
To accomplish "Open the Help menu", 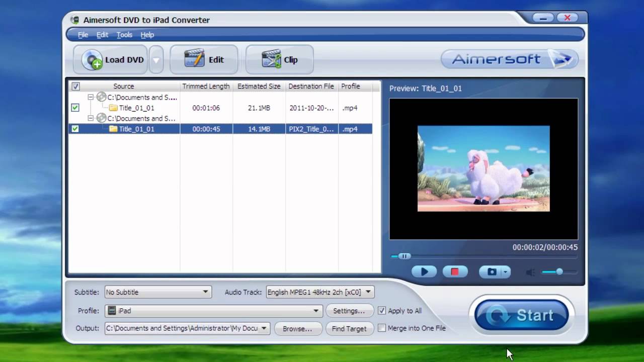I will click(147, 35).
